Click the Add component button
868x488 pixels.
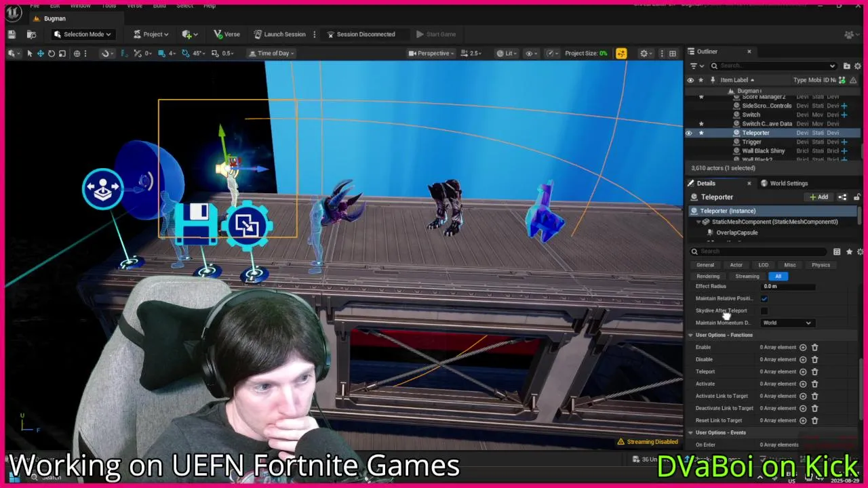[818, 197]
